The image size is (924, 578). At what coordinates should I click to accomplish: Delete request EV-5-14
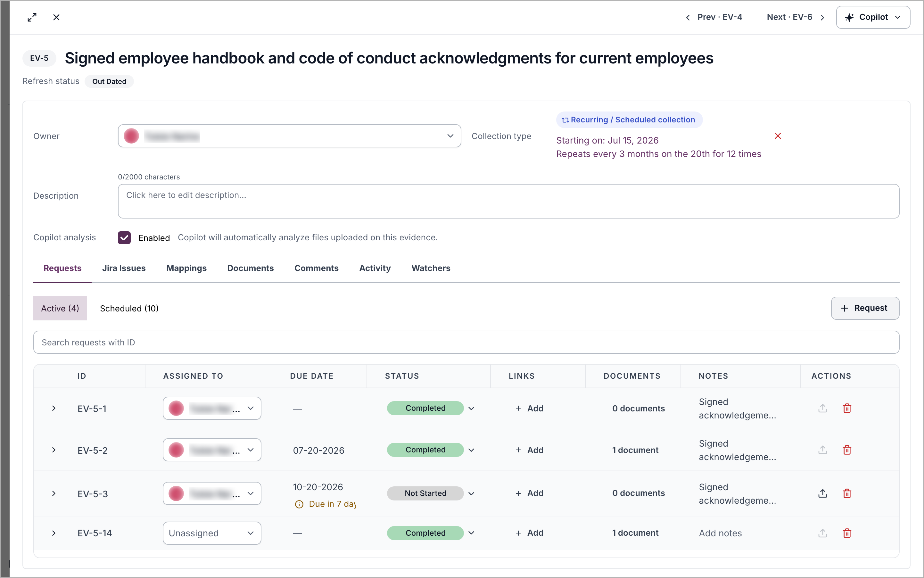click(x=847, y=533)
